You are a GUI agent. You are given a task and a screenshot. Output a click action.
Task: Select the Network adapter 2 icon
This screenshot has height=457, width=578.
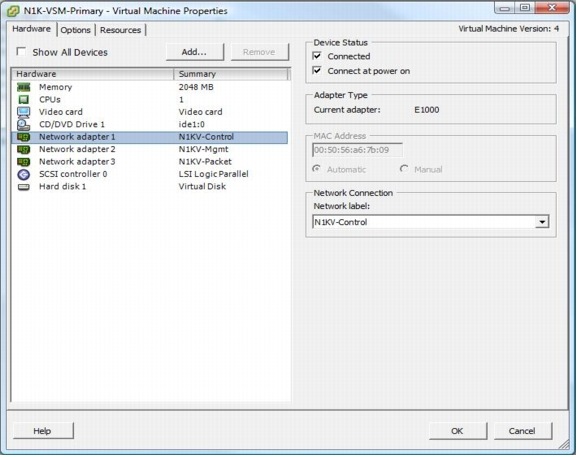tap(24, 149)
